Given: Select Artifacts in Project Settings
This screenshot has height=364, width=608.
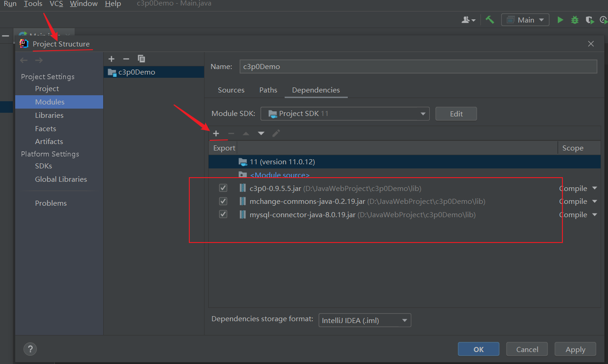Looking at the screenshot, I should 49,141.
